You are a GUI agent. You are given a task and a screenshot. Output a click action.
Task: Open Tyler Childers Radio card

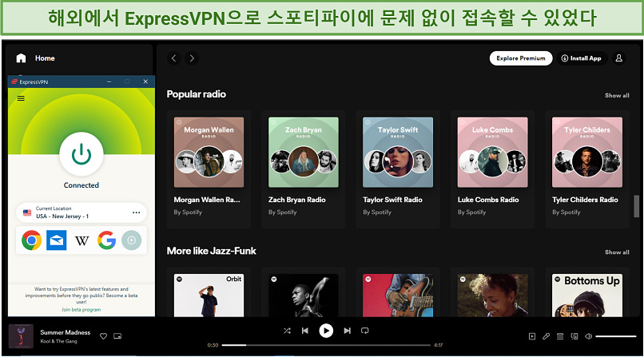coord(587,169)
